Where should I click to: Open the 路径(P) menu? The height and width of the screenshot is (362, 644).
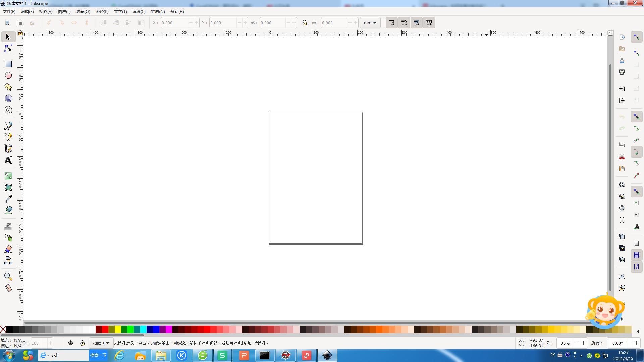click(102, 11)
